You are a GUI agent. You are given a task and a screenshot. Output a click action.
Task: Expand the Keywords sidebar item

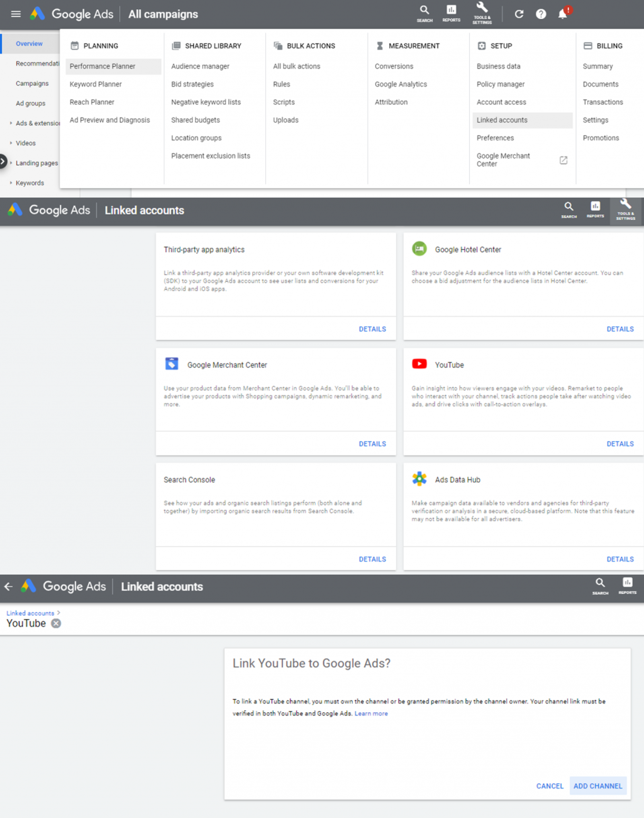point(11,183)
